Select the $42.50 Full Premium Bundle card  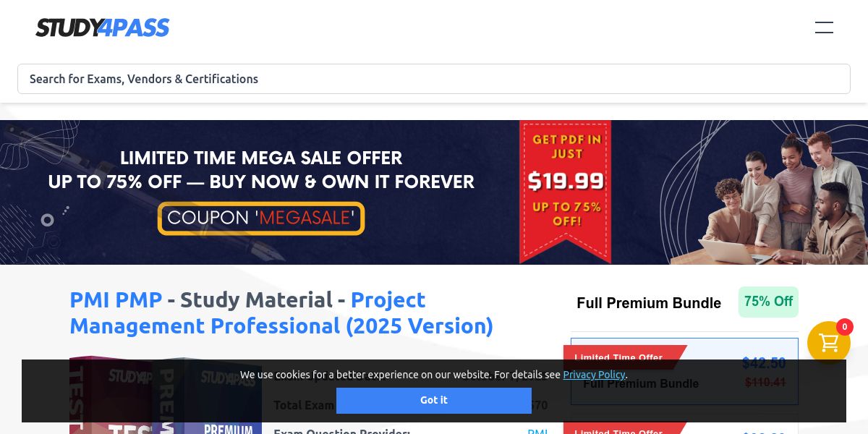684,371
